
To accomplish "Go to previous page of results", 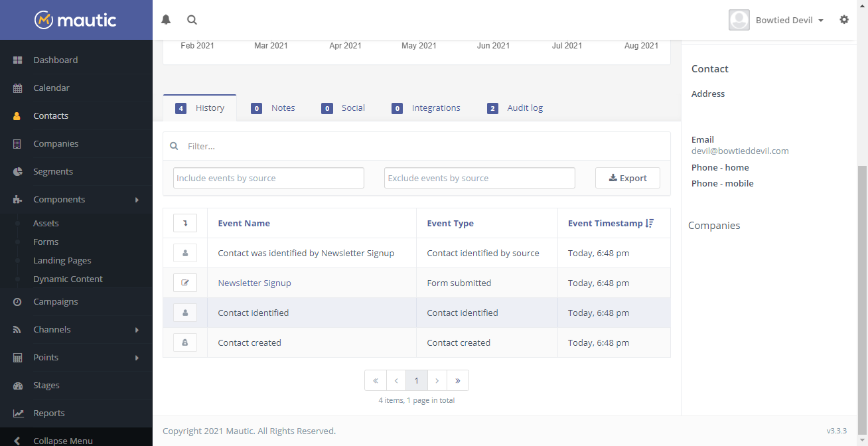I will pyautogui.click(x=396, y=380).
